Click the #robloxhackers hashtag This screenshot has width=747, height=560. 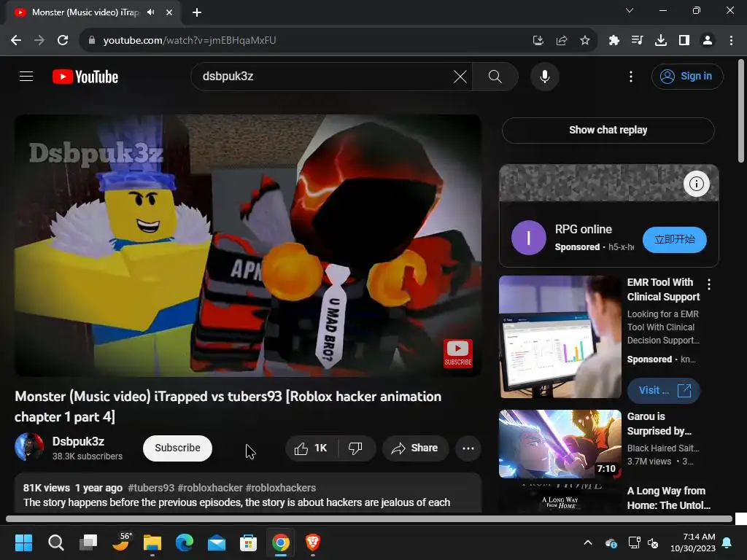pos(281,488)
